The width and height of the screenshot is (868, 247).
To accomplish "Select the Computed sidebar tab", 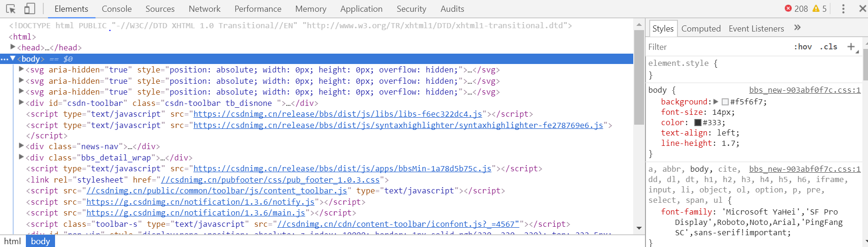I will pyautogui.click(x=701, y=29).
